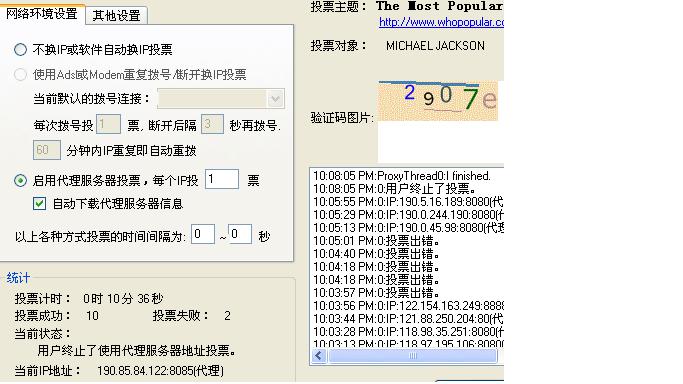Click the 60 分钟内IP重复 field
This screenshot has width=683, height=384.
click(x=47, y=150)
